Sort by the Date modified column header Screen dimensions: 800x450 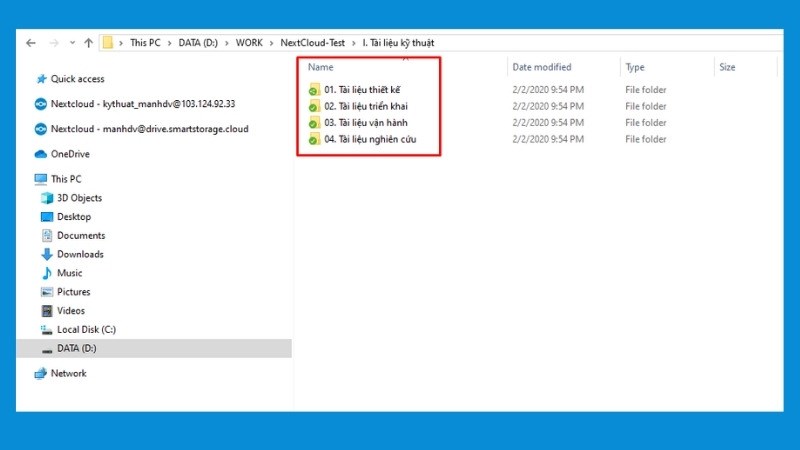tap(542, 67)
